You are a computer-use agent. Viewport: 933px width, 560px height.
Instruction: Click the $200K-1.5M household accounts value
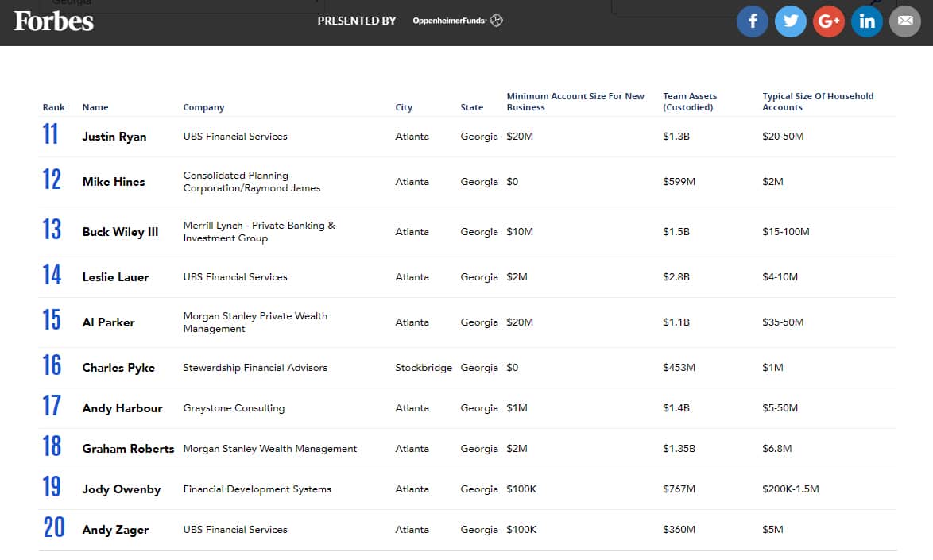pos(790,489)
